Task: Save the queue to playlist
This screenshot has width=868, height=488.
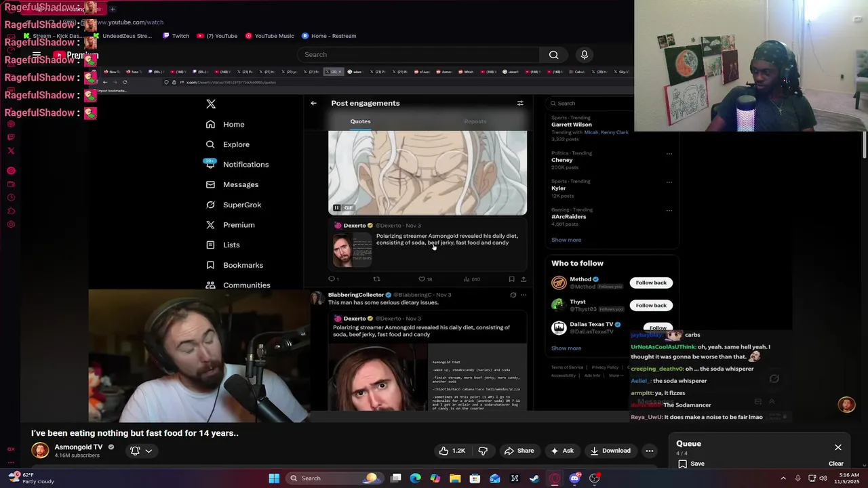Action: coord(691,464)
